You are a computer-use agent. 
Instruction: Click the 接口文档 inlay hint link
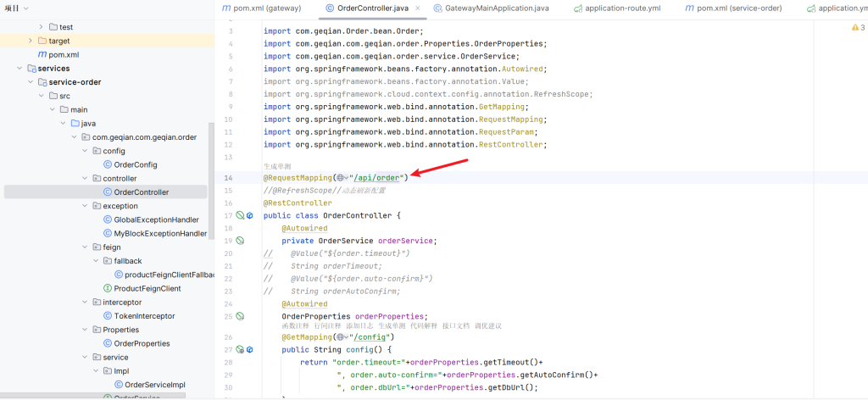[456, 326]
